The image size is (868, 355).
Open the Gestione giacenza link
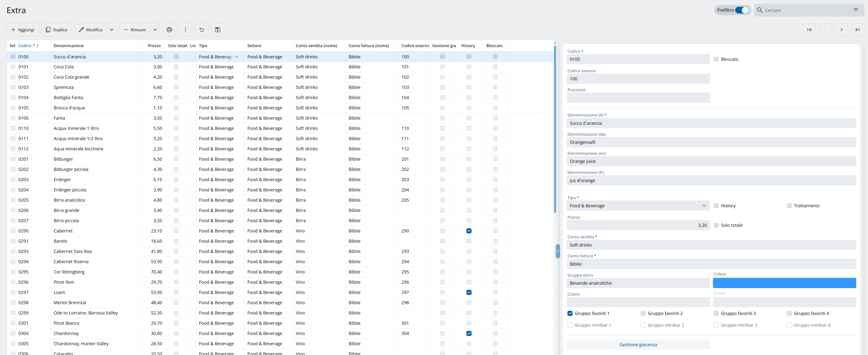point(638,344)
